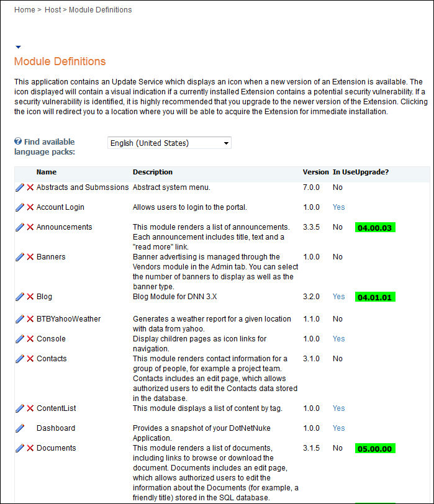
Task: Remove the BTBYahooWeather module
Action: pos(30,319)
